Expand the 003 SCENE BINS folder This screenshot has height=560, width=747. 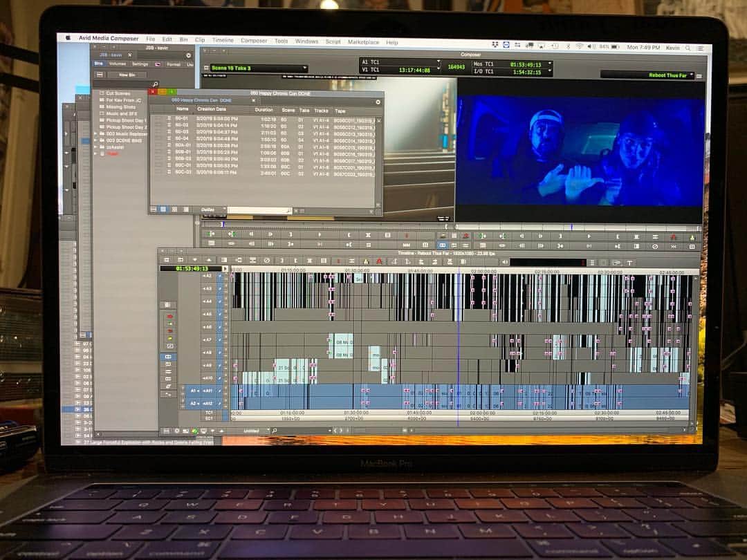pyautogui.click(x=95, y=140)
